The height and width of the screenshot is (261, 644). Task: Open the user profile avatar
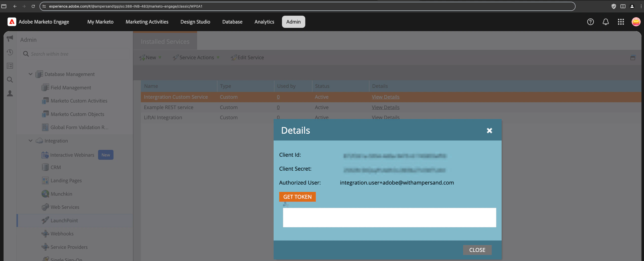636,22
